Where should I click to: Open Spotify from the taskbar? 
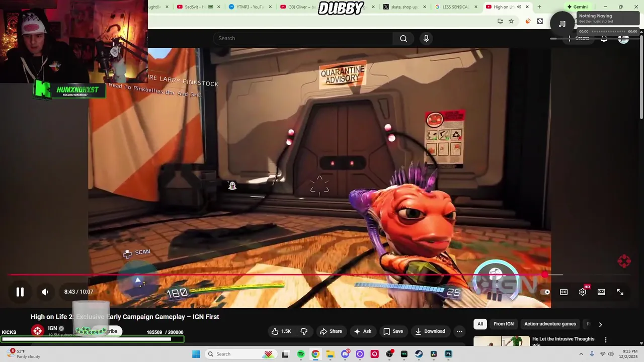tap(300, 354)
